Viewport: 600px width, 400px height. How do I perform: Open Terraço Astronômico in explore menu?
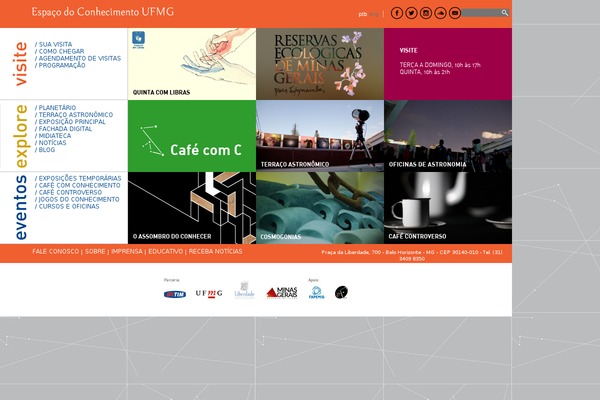(74, 114)
